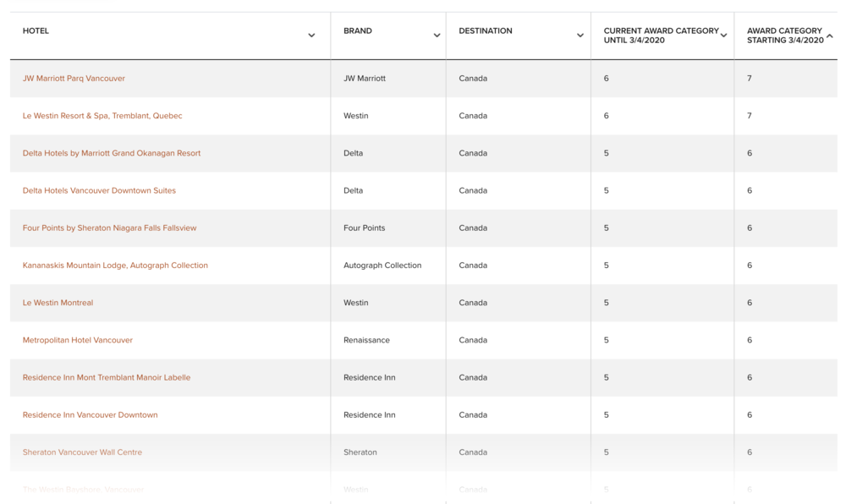Open Sheraton Vancouver Wall Centre link
846x504 pixels.
[x=82, y=452]
